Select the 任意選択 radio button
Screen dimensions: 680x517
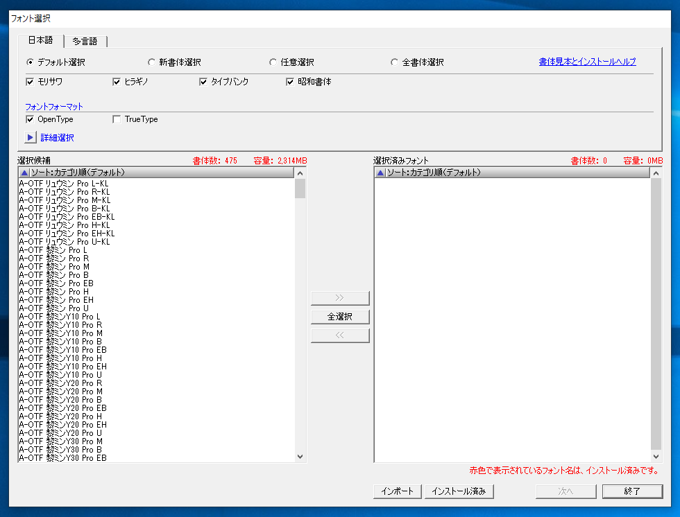coord(273,62)
